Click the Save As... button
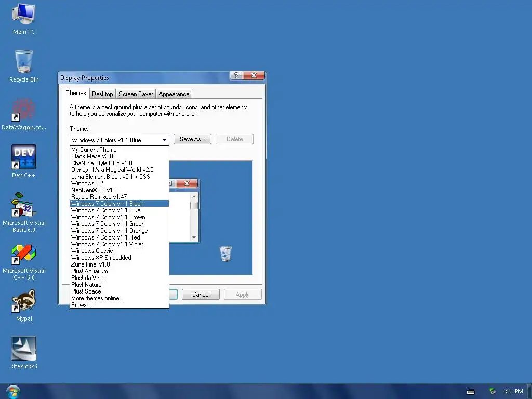Viewport: 532px width, 399px height. tap(192, 139)
